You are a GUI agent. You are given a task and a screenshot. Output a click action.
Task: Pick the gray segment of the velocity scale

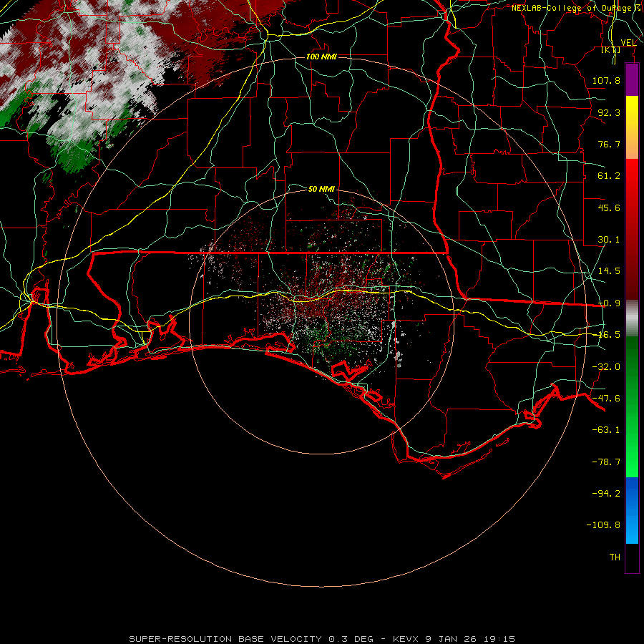click(632, 318)
